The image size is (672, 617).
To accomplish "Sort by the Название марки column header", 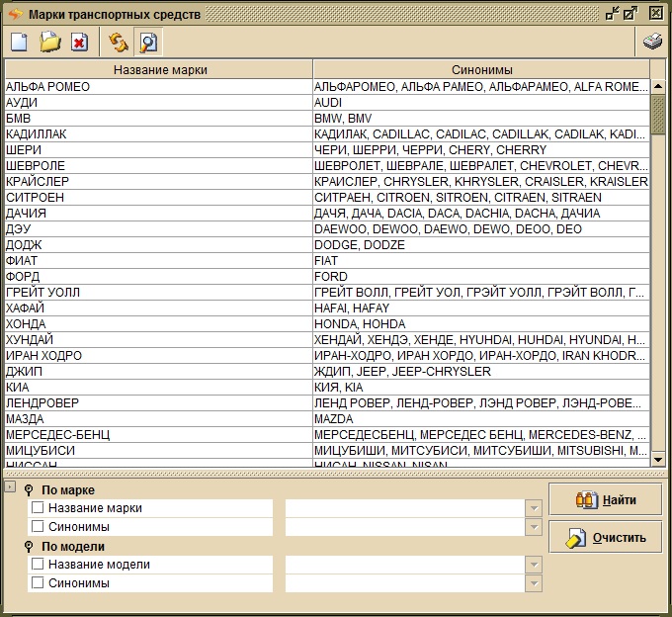I will [158, 69].
